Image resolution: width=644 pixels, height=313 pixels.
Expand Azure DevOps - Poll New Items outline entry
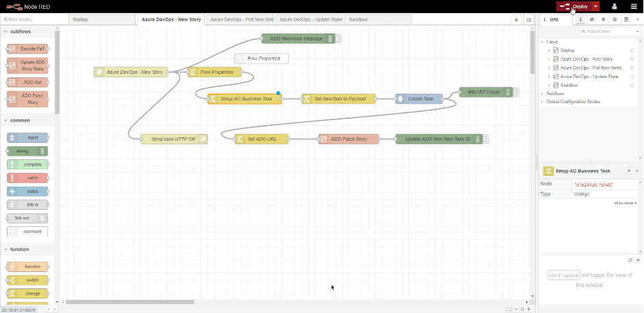pos(549,68)
